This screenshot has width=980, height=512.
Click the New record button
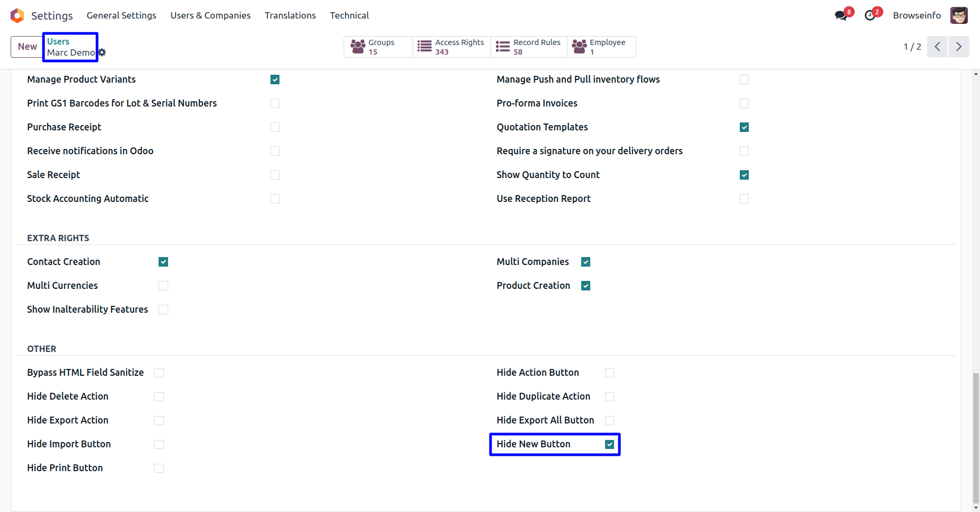coord(27,47)
